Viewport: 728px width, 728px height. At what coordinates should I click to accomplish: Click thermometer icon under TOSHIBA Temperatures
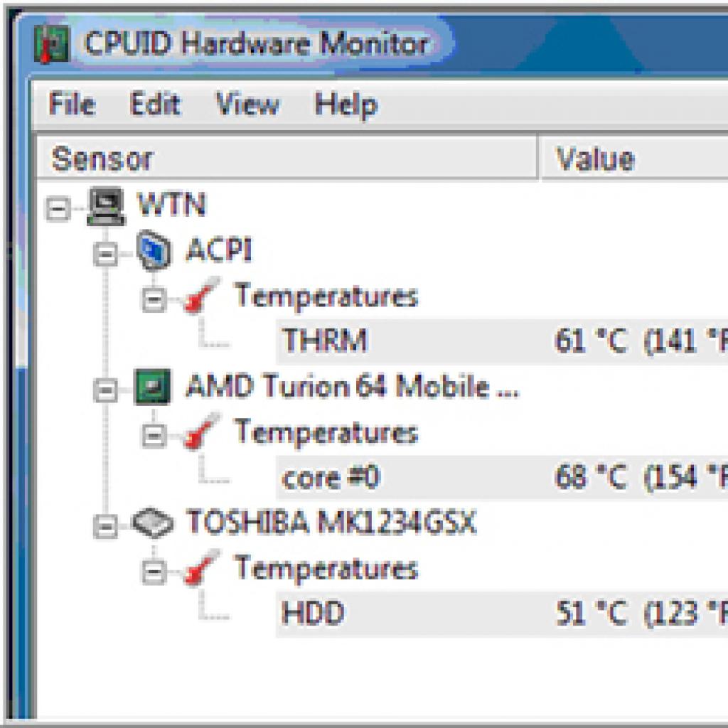(202, 567)
